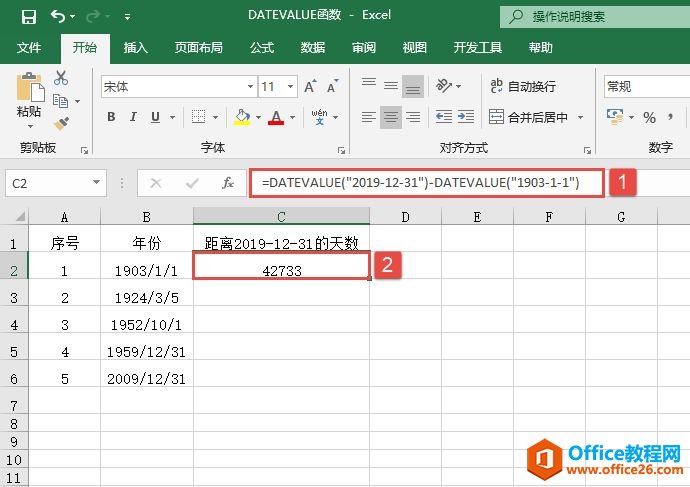Open the Undo history dropdown arrow
690x487 pixels.
[73, 17]
